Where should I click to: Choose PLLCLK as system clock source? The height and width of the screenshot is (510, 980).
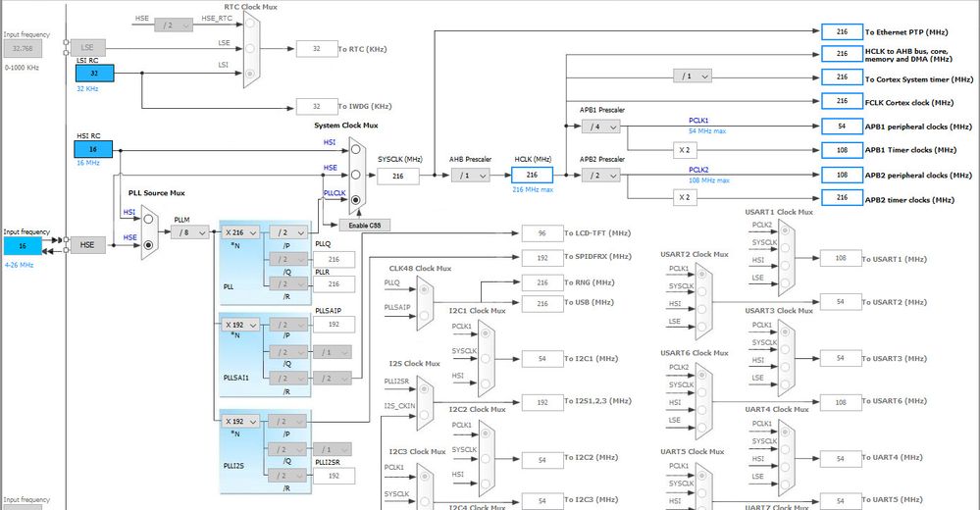point(356,200)
